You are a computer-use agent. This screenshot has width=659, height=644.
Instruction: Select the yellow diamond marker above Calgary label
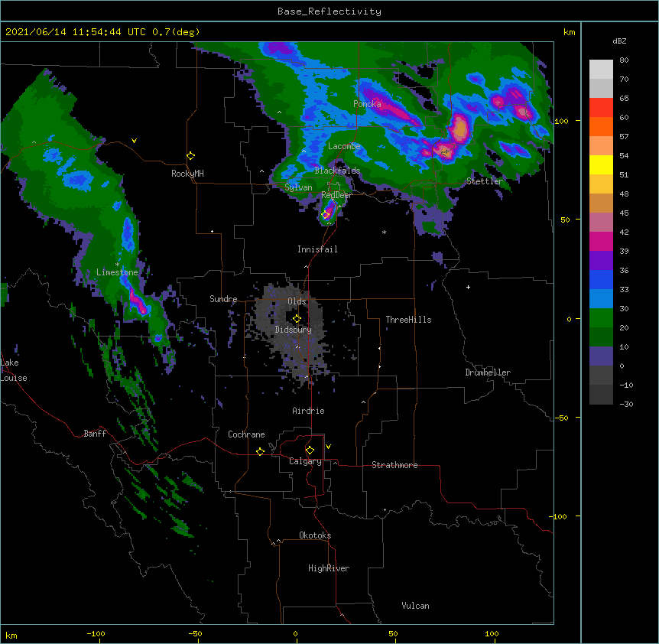(310, 450)
